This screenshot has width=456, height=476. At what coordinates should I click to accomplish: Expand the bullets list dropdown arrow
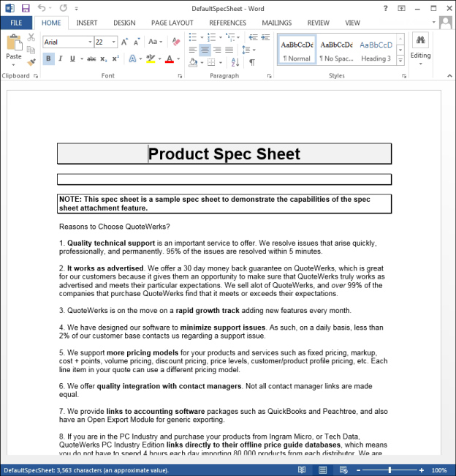202,37
